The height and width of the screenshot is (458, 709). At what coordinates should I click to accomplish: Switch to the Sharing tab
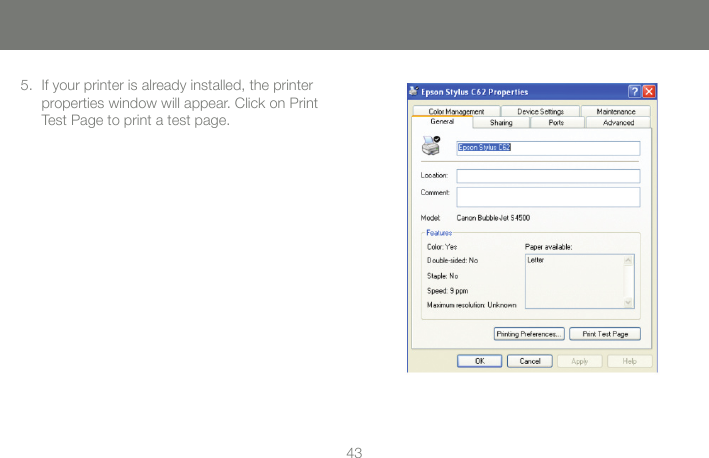pyautogui.click(x=501, y=123)
